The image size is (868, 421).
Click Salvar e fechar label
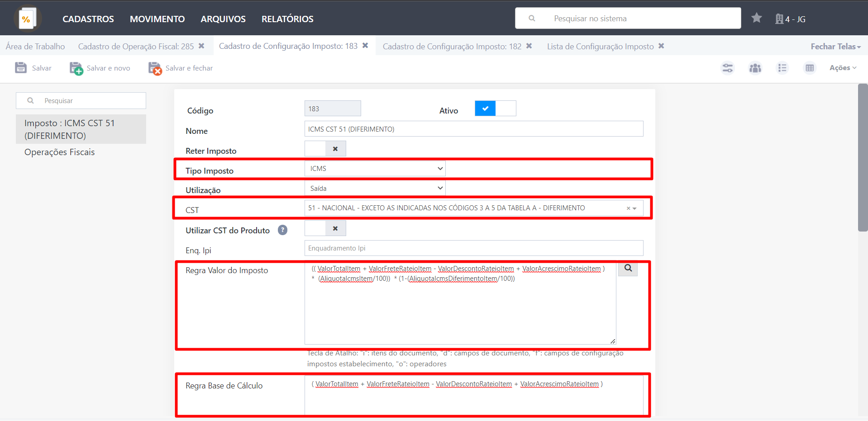189,68
